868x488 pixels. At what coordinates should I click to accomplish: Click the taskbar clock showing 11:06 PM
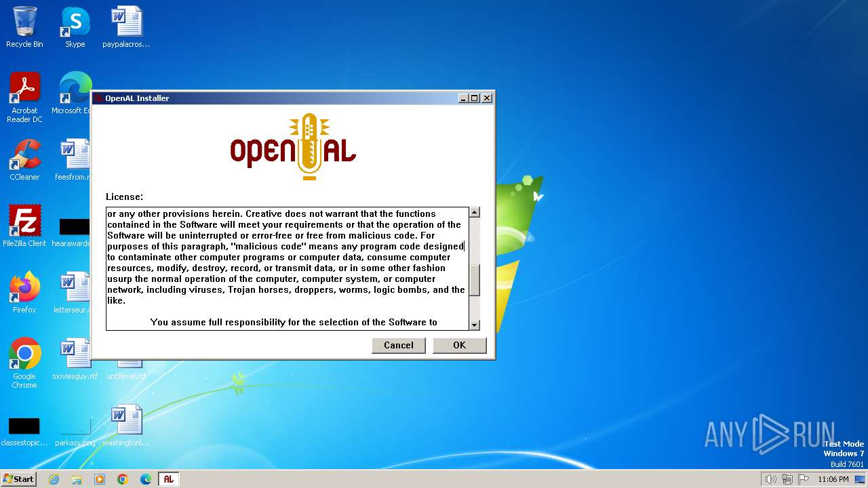pyautogui.click(x=833, y=479)
